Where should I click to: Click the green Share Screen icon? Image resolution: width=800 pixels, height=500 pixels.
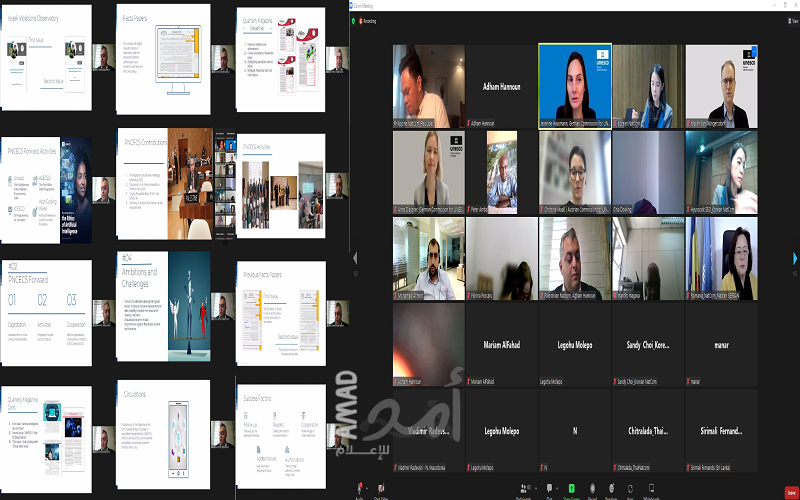pyautogui.click(x=571, y=488)
